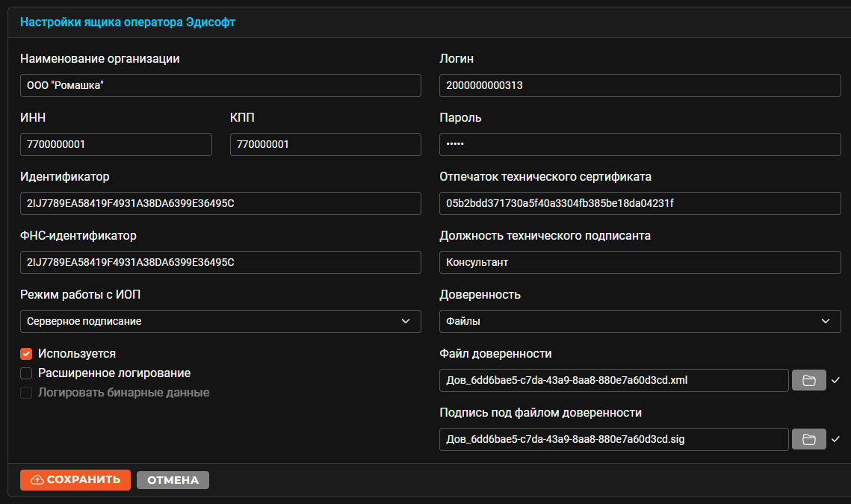Click 'Должность технического подписанта' input field
The height and width of the screenshot is (504, 851).
640,262
